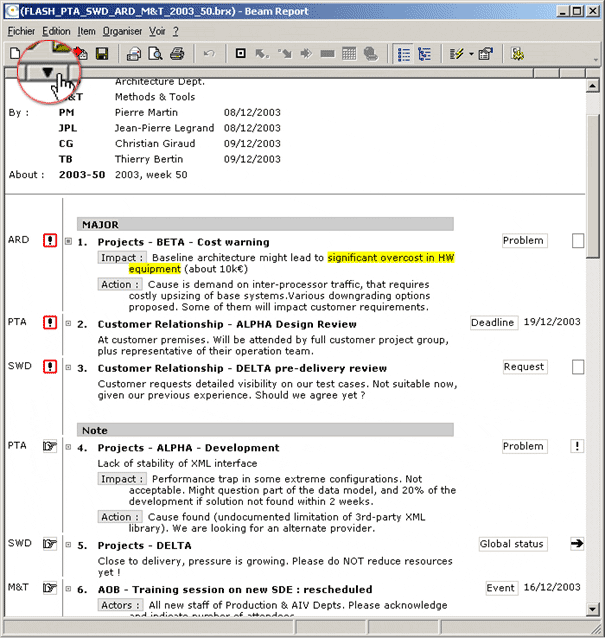This screenshot has width=605, height=638.
Task: Tick the checkbox beside Request on item 3
Action: (x=578, y=367)
